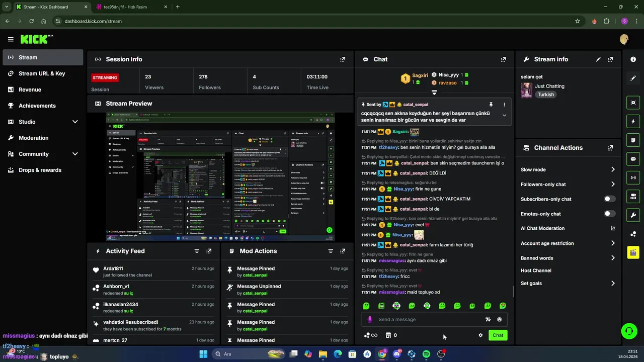Image resolution: width=644 pixels, height=362 pixels.
Task: Click the info icon in right rail
Action: (633, 59)
